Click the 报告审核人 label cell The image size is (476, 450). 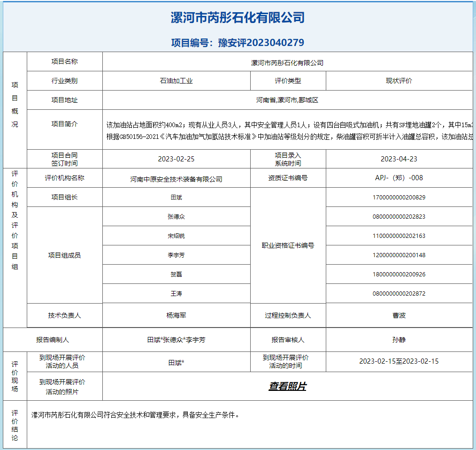[x=288, y=340]
